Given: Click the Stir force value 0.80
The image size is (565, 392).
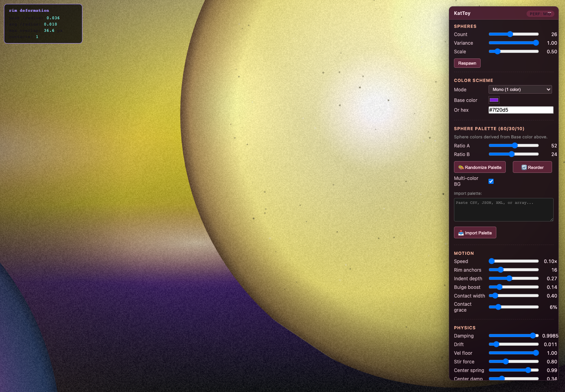Looking at the screenshot, I should pos(552,362).
